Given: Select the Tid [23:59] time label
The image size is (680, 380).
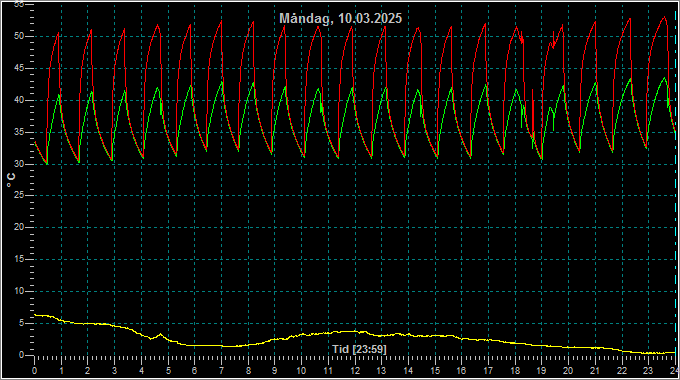Looking at the screenshot, I should point(359,349).
